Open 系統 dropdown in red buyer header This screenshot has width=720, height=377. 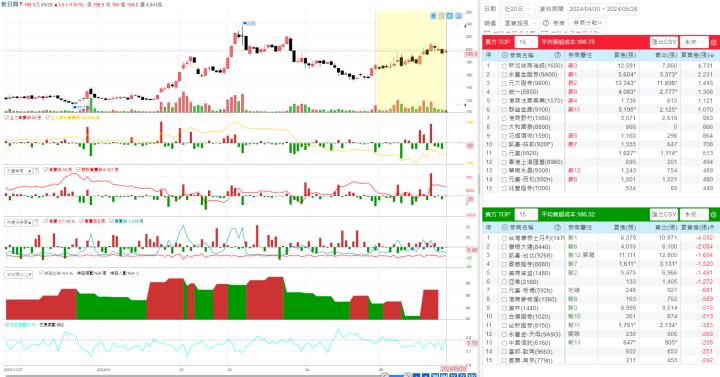pos(694,42)
